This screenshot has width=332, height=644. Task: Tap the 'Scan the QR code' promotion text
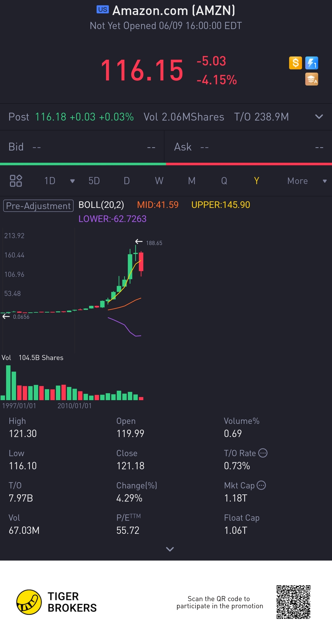click(220, 602)
